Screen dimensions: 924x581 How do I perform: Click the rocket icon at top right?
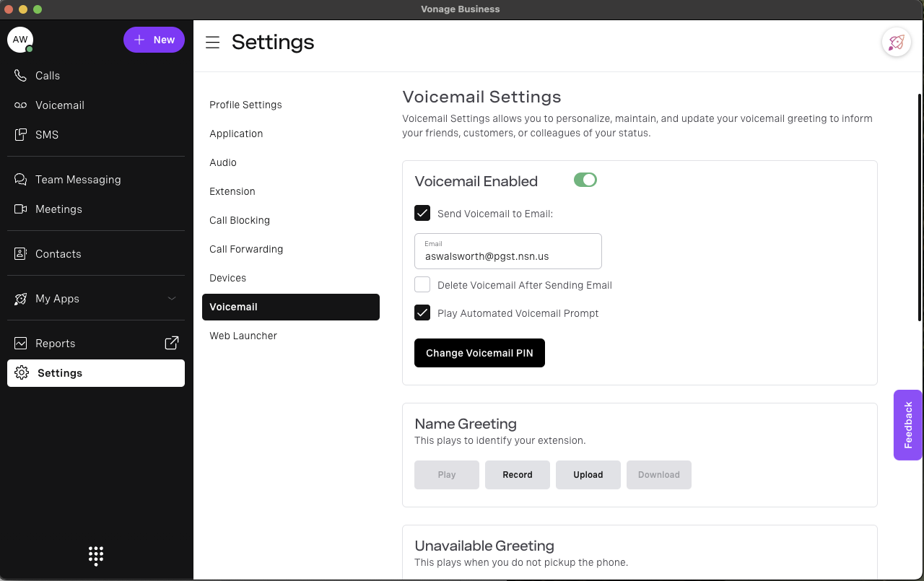(896, 43)
